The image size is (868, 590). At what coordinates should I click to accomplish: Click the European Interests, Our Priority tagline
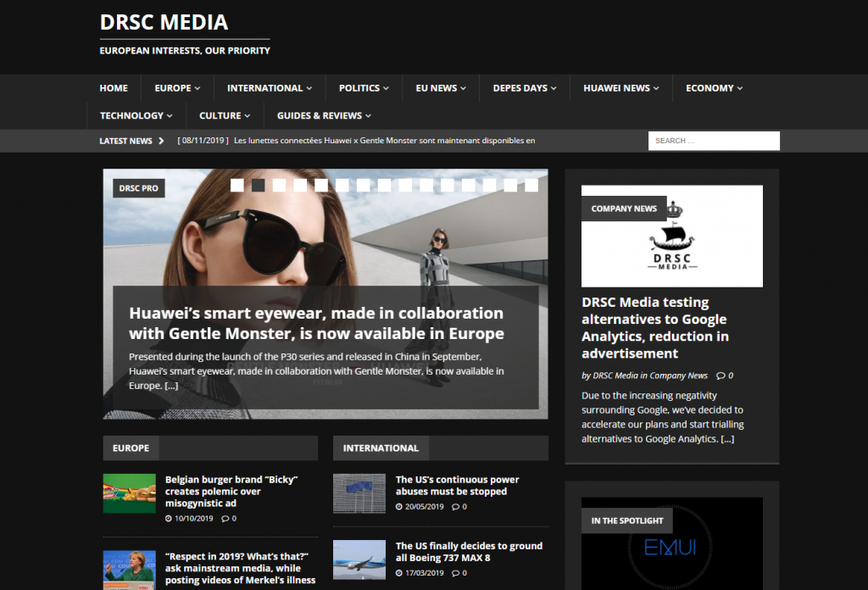click(185, 50)
